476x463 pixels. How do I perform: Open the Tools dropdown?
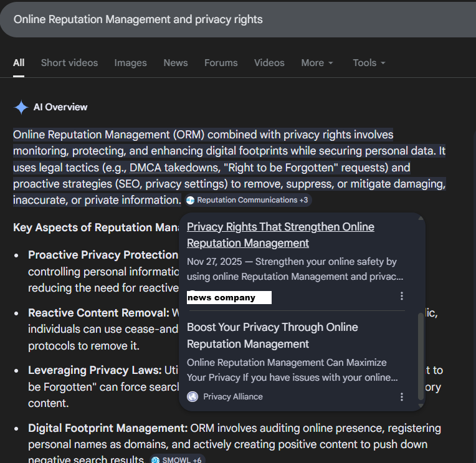pyautogui.click(x=369, y=63)
